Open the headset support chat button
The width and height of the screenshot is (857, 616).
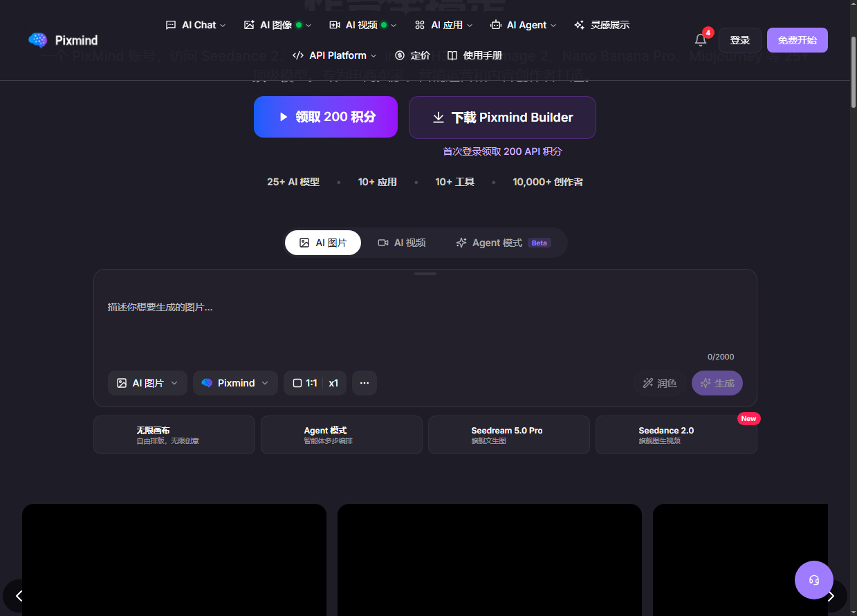pyautogui.click(x=814, y=580)
